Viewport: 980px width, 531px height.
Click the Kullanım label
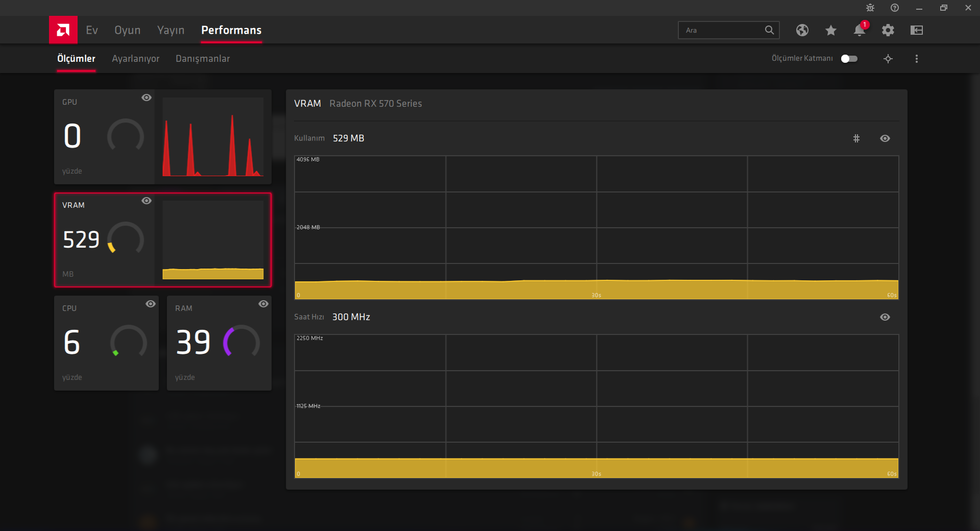pos(309,138)
